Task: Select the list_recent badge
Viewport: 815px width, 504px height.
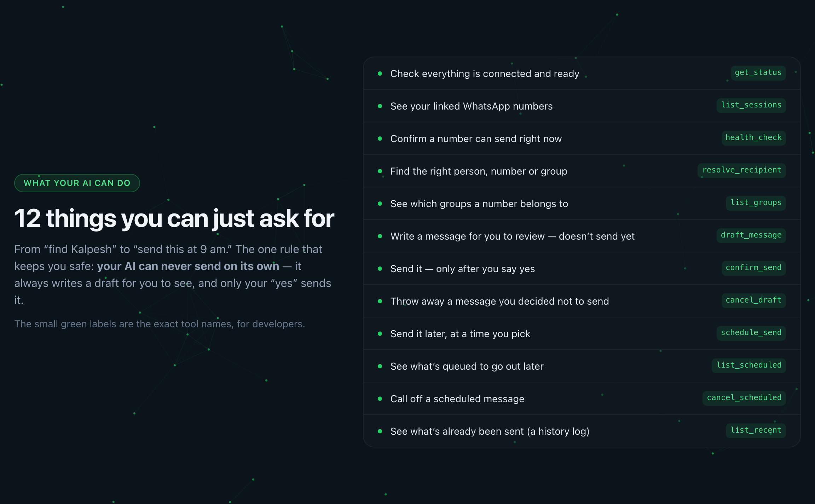Action: (x=756, y=430)
